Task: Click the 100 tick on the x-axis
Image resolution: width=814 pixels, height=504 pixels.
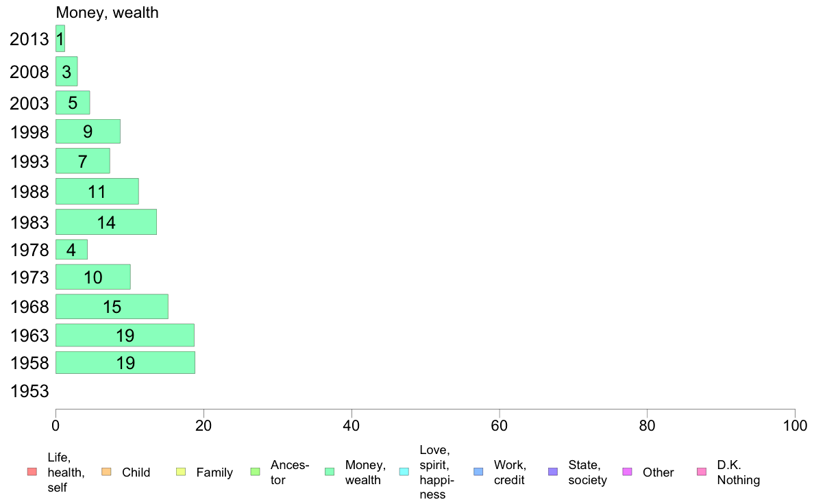Action: (x=795, y=426)
